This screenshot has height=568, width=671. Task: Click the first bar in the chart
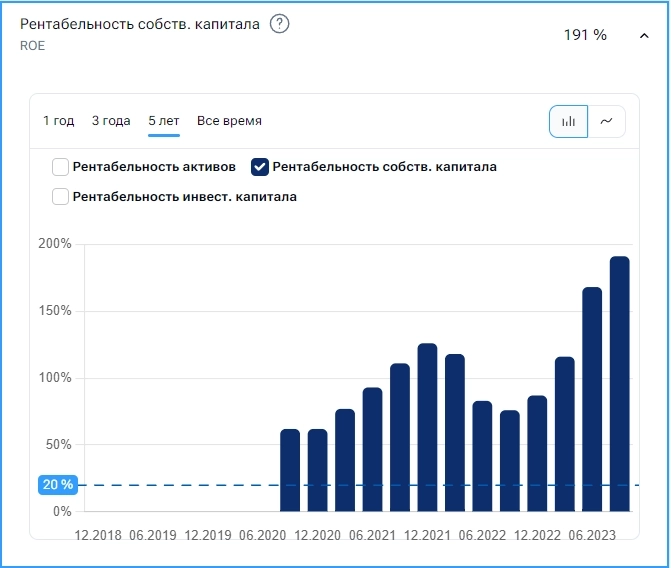290,470
